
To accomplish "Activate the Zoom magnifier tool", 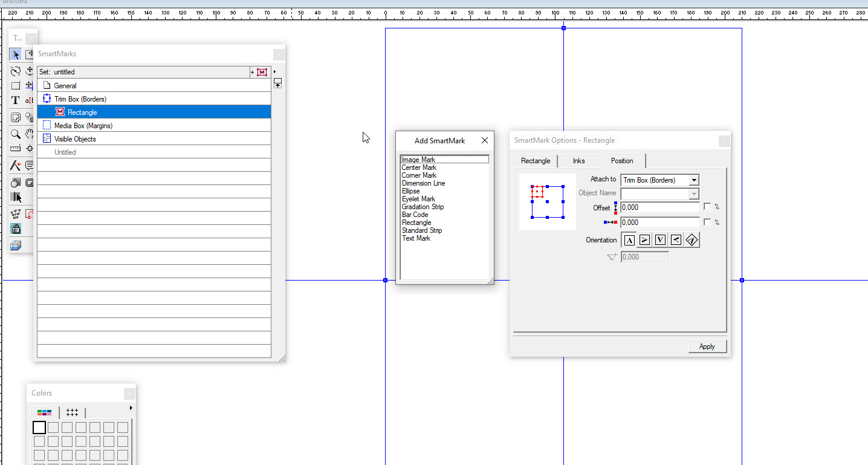I will (x=16, y=134).
